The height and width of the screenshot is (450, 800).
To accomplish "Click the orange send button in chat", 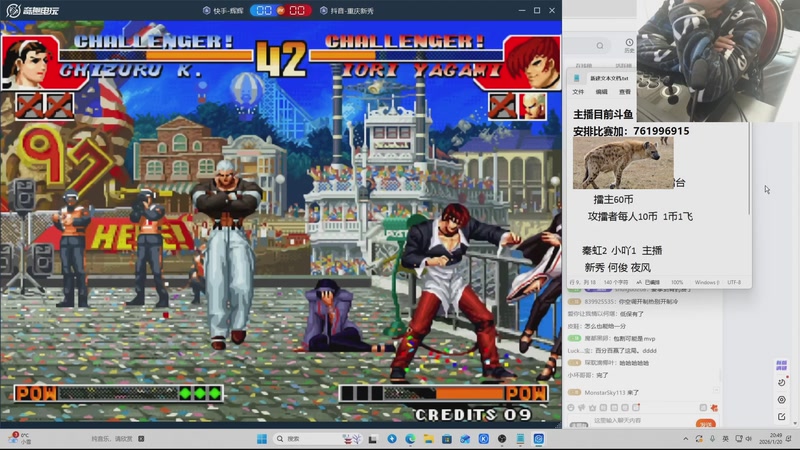I will [706, 423].
